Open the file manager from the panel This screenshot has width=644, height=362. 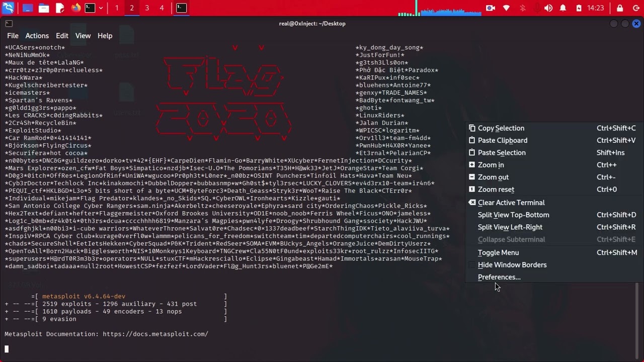[44, 8]
